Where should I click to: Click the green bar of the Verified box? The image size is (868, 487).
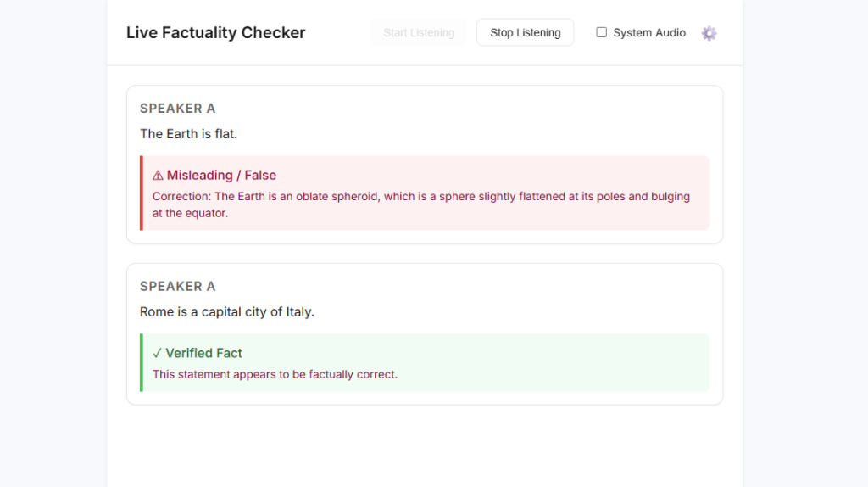coord(142,362)
